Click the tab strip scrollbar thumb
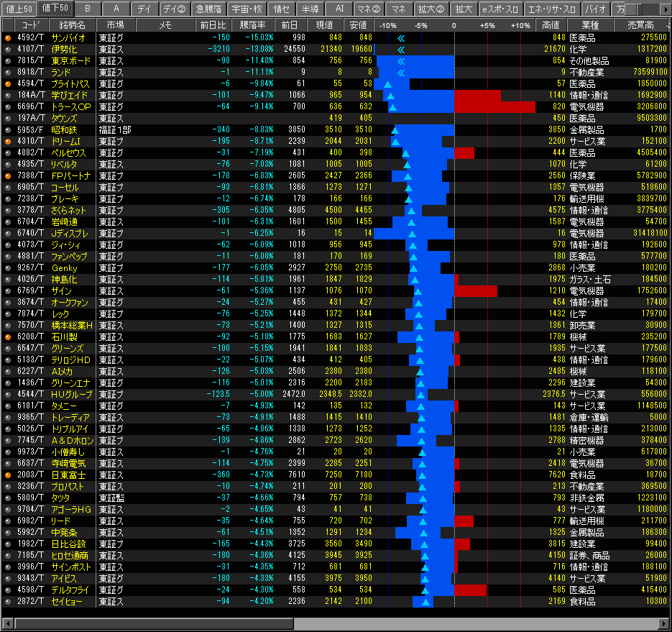Image resolution: width=672 pixels, height=632 pixels. (640, 9)
